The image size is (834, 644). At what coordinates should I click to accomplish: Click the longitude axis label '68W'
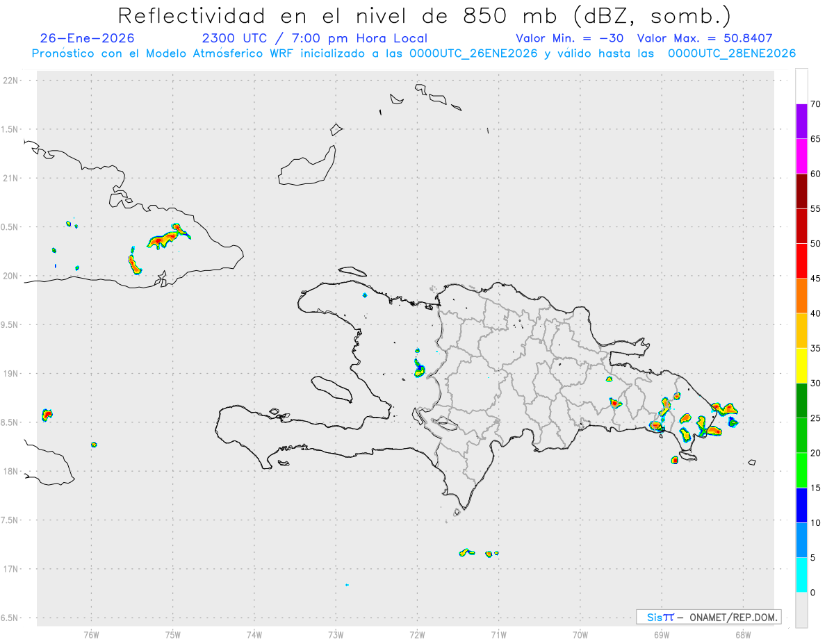743,634
